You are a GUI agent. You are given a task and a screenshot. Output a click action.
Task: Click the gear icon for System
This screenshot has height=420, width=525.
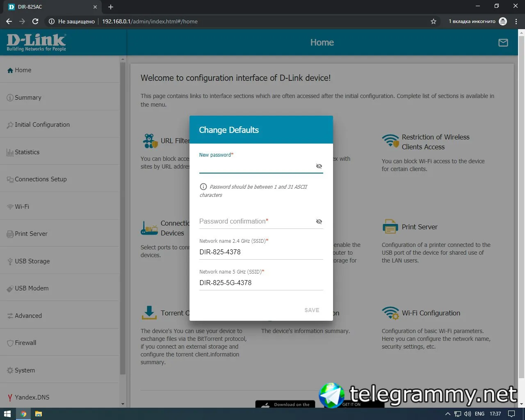(x=10, y=370)
